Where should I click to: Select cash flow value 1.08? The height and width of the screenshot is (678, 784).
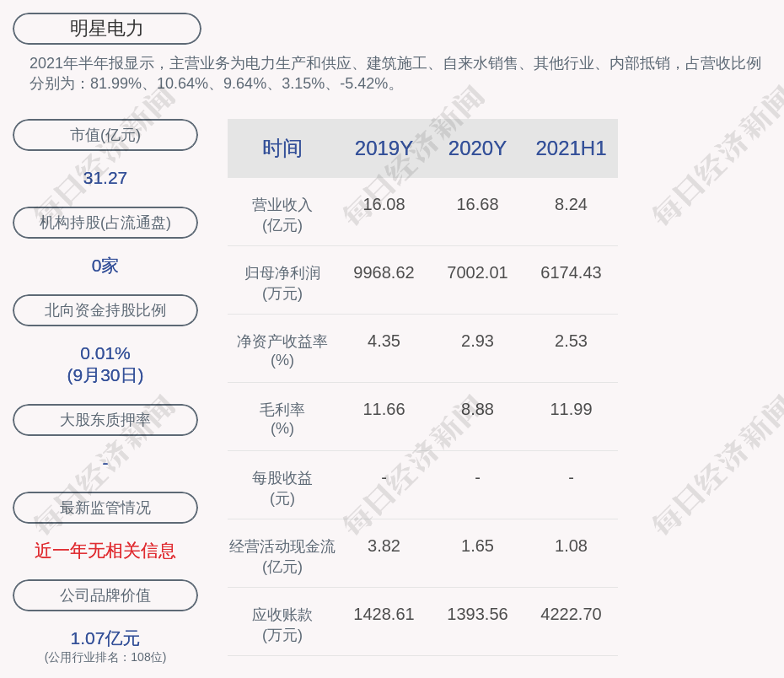571,546
